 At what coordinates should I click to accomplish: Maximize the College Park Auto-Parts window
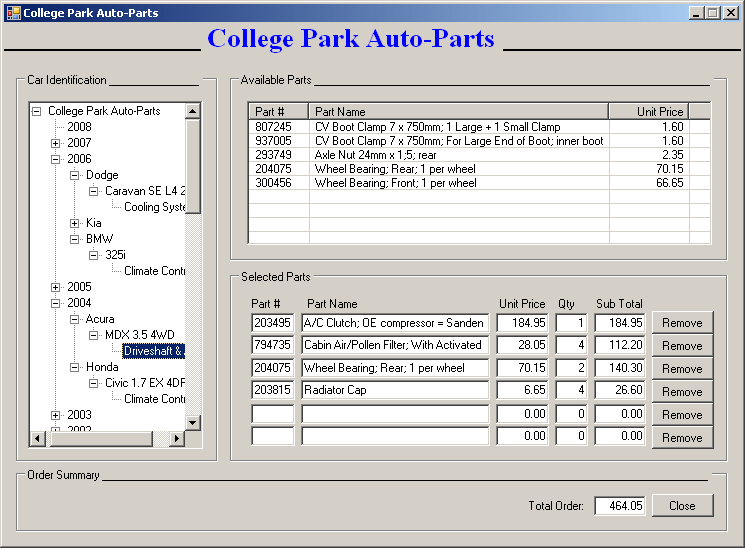[x=713, y=13]
